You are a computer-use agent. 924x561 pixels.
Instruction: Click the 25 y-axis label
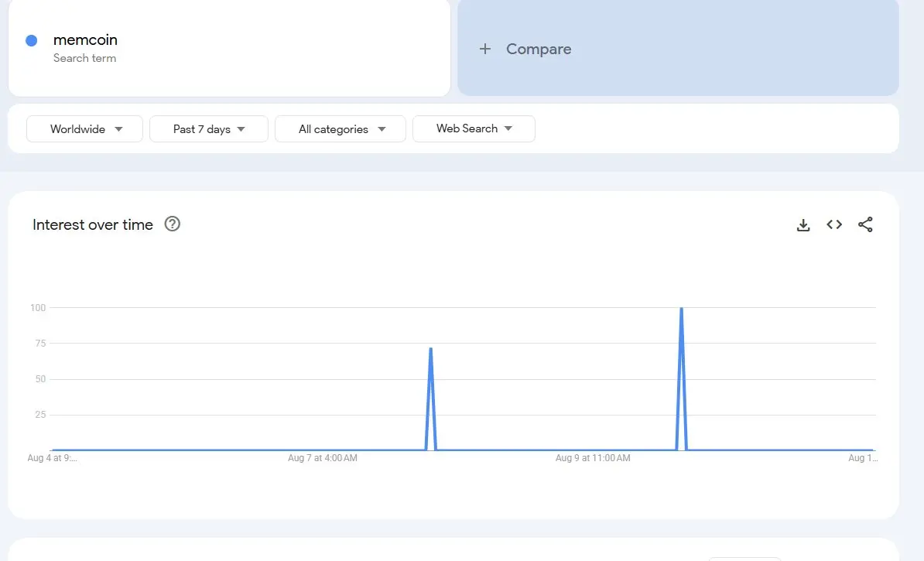click(40, 415)
